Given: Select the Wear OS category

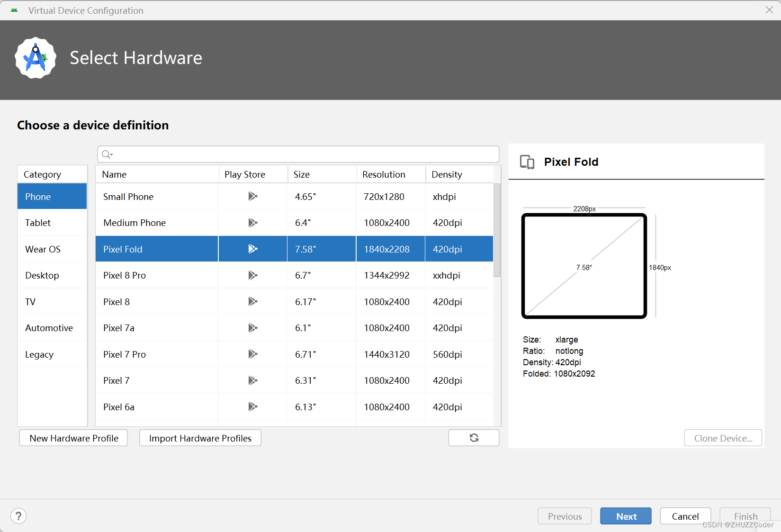Looking at the screenshot, I should click(52, 249).
